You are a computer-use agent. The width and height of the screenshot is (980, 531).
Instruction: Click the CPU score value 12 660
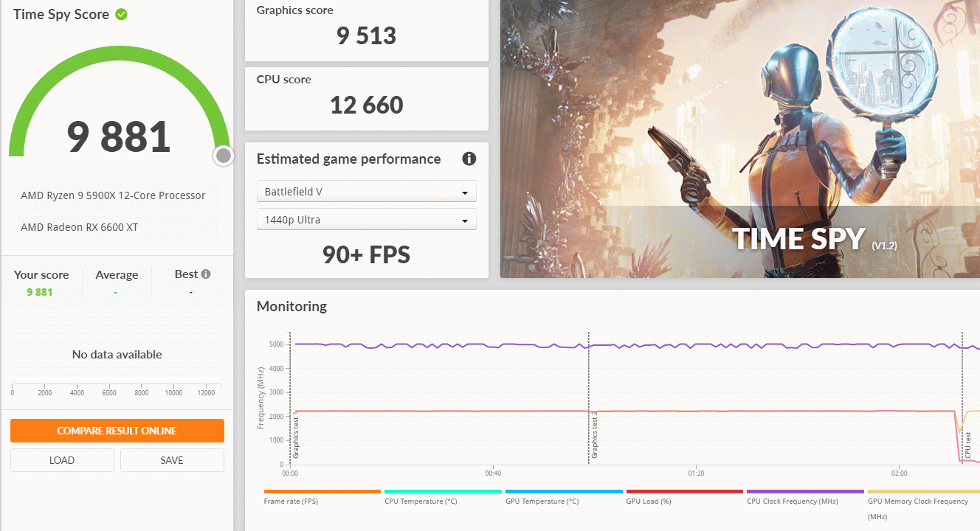tap(366, 105)
